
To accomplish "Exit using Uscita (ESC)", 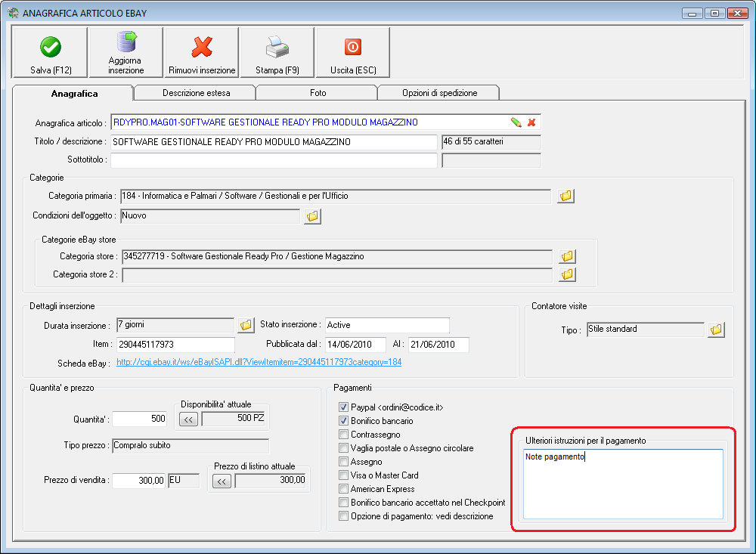I will click(353, 53).
